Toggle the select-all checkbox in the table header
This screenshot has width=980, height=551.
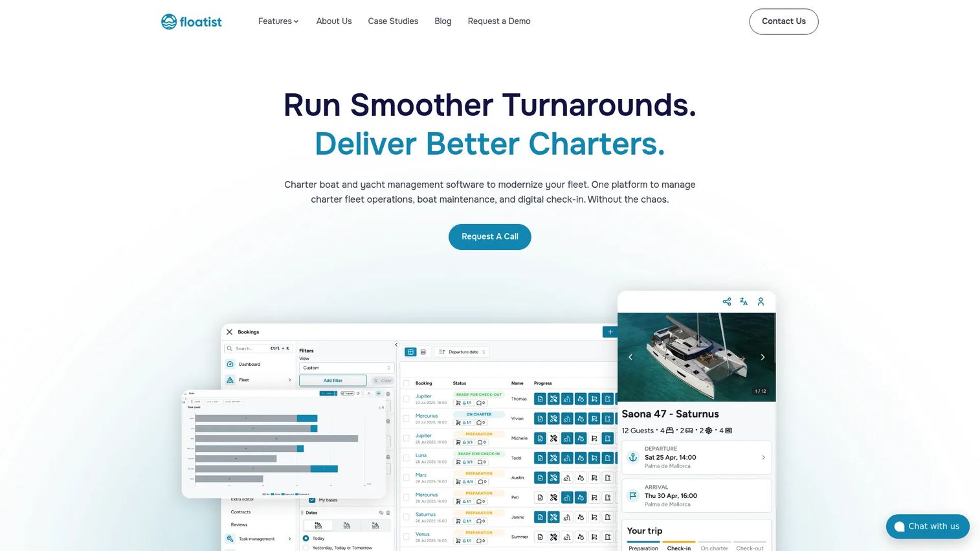pyautogui.click(x=406, y=383)
